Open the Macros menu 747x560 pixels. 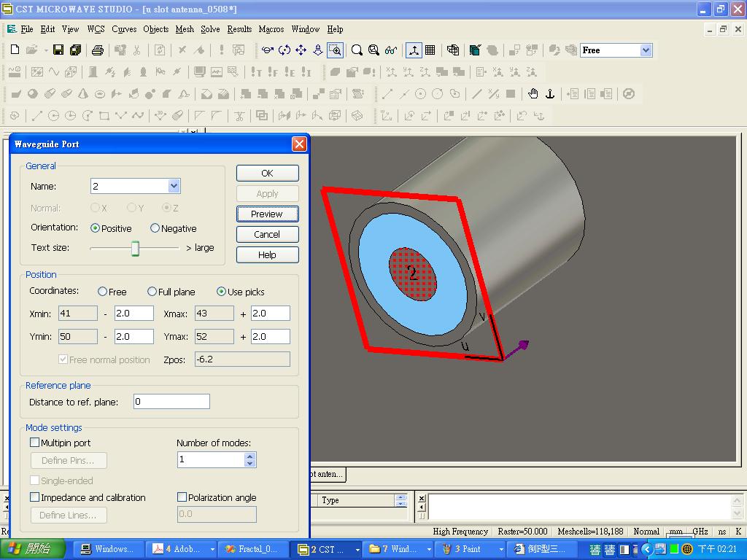point(271,29)
